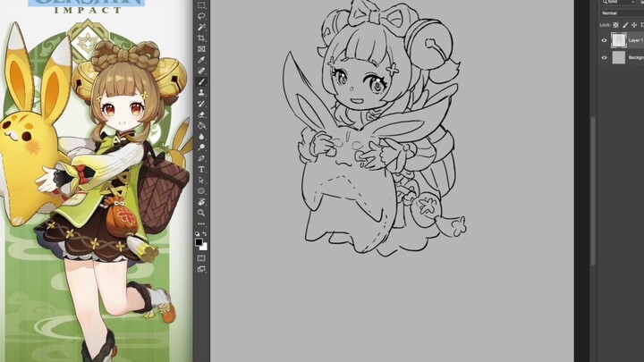The height and width of the screenshot is (362, 644).
Task: Toggle lock image pixels brush icon
Action: (625, 25)
